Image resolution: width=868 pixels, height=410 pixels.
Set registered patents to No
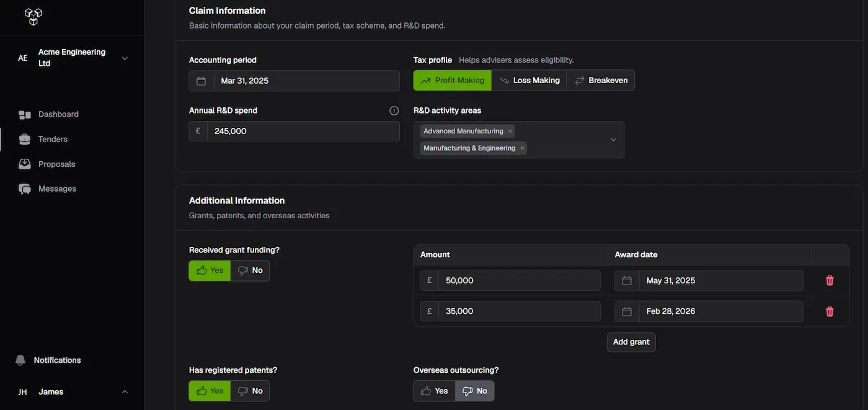click(x=250, y=391)
